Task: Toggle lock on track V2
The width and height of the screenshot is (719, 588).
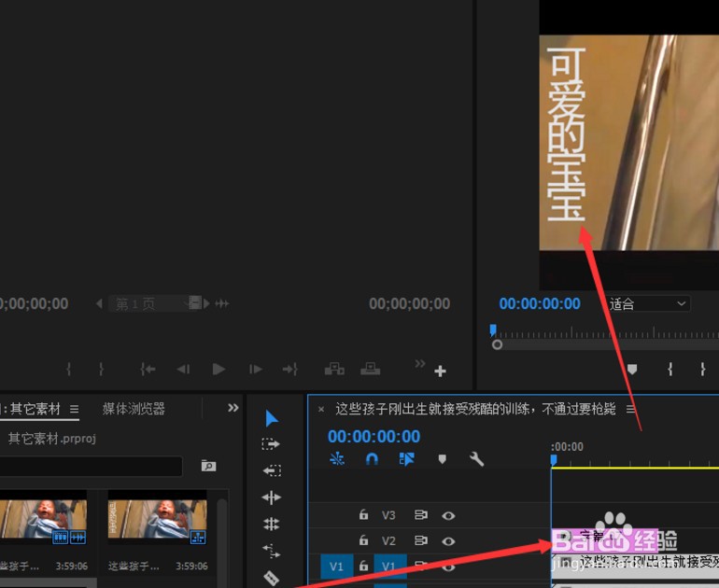Action: click(363, 540)
